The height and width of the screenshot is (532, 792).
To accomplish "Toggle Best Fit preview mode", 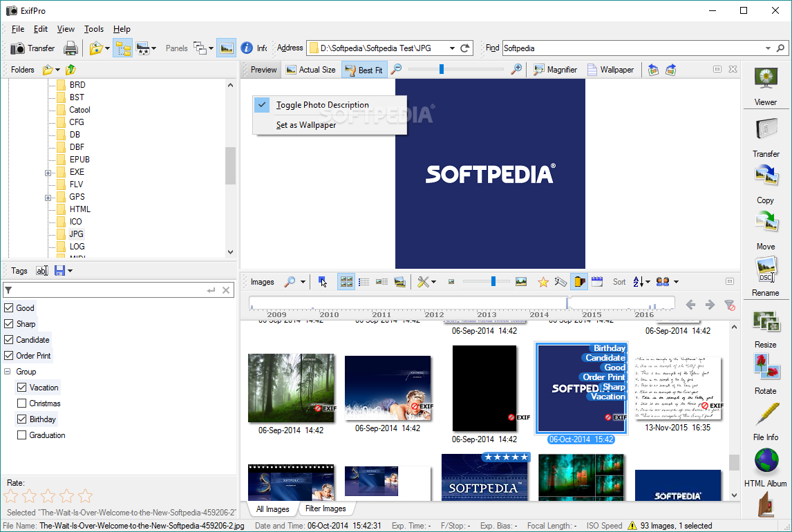I will pos(364,70).
